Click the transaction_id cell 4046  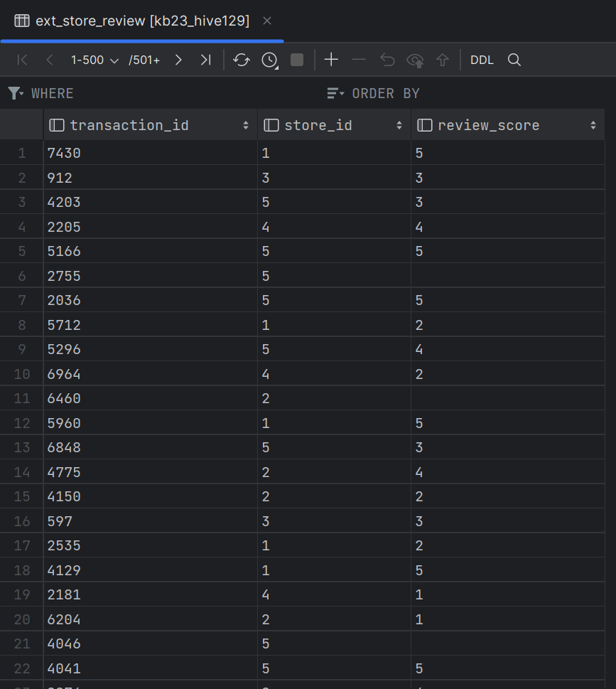(x=150, y=643)
